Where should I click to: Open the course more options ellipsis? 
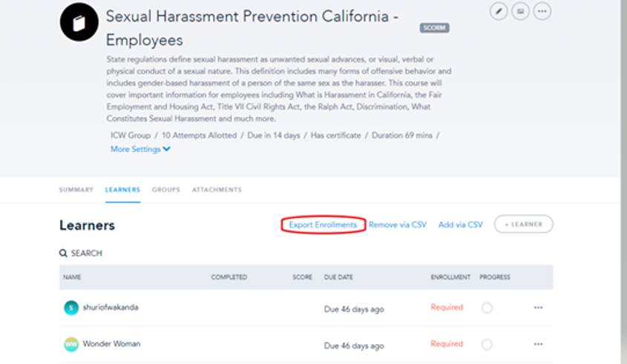point(542,11)
